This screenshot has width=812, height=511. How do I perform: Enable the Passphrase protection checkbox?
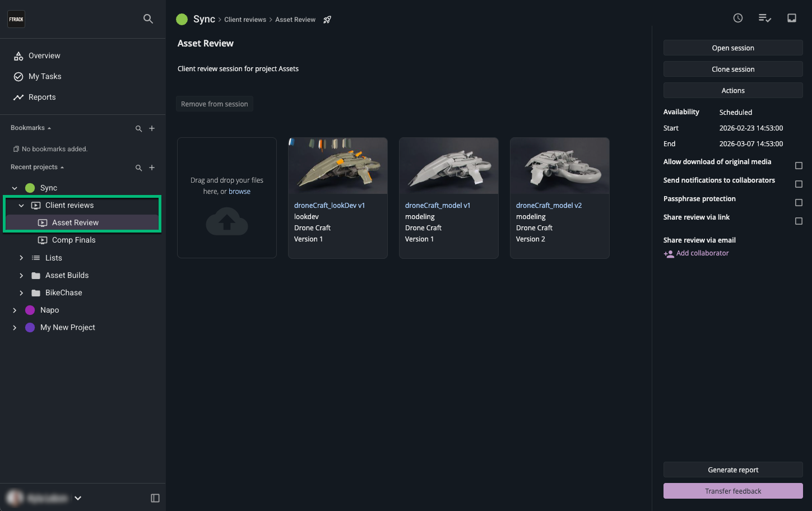(799, 203)
